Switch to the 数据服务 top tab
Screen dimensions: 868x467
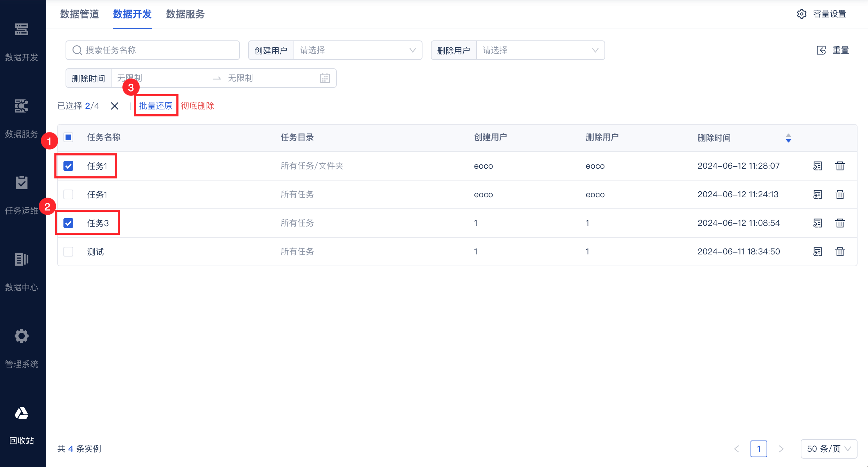pyautogui.click(x=185, y=14)
